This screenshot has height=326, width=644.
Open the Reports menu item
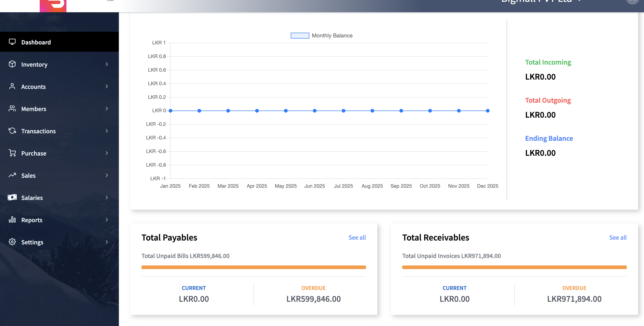pyautogui.click(x=32, y=220)
